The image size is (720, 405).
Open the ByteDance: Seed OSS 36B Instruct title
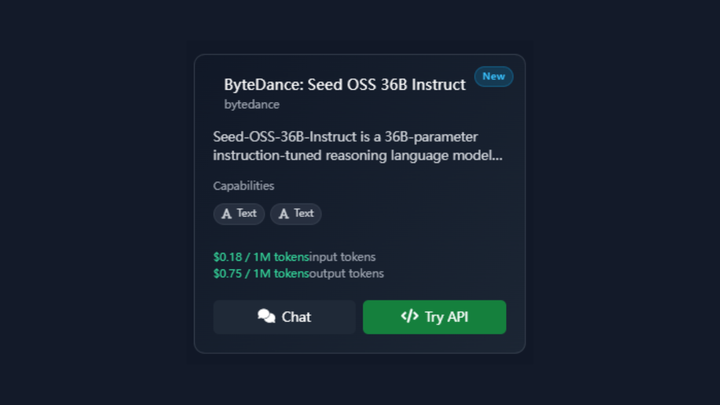tap(344, 85)
